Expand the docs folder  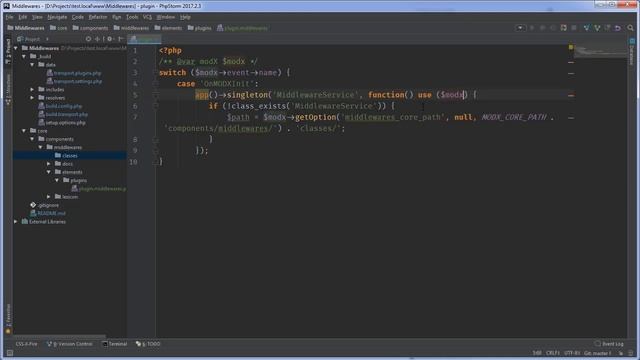point(49,164)
